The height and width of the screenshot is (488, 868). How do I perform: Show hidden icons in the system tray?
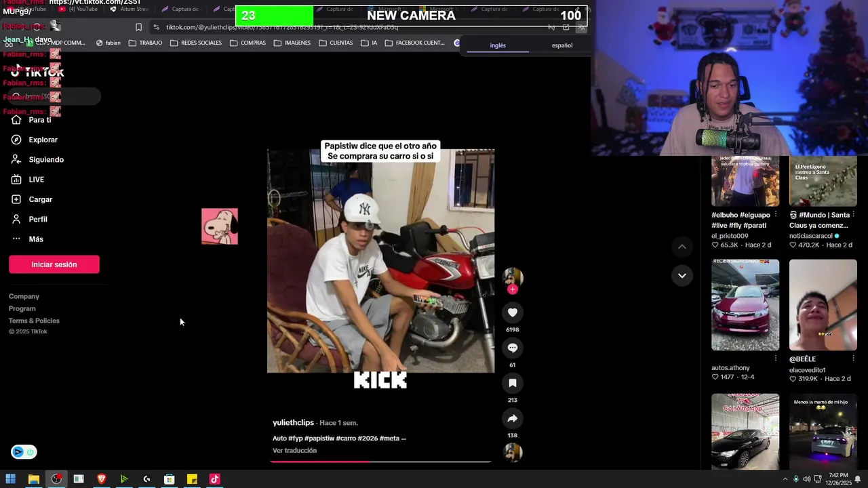coord(785,479)
